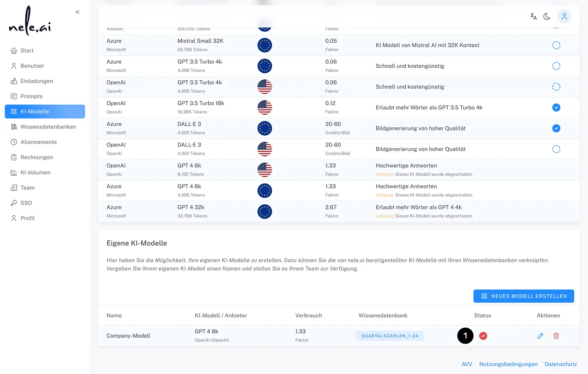This screenshot has height=374, width=588.
Task: Click US flag for OpenAI GPT 4 8k
Action: pyautogui.click(x=265, y=170)
